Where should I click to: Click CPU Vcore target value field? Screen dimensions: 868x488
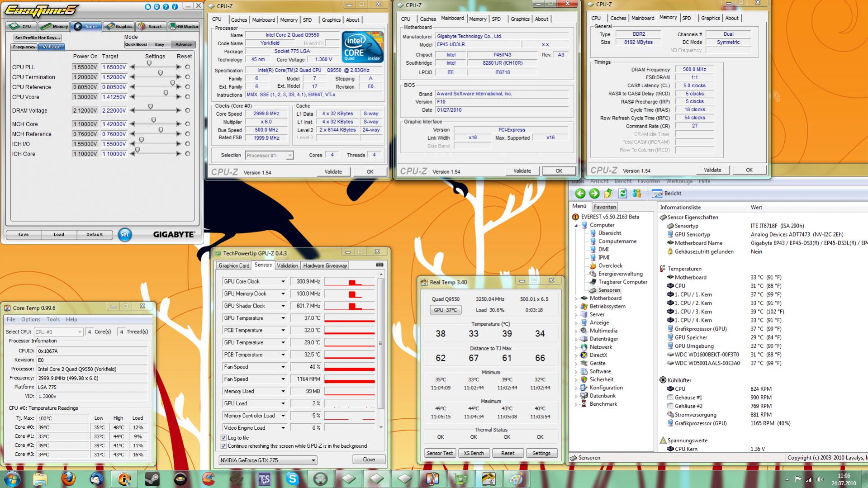coord(114,97)
